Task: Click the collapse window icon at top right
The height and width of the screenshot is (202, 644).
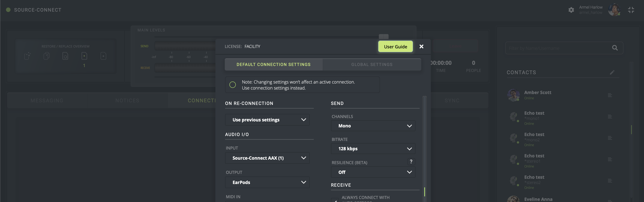Action: (x=631, y=10)
